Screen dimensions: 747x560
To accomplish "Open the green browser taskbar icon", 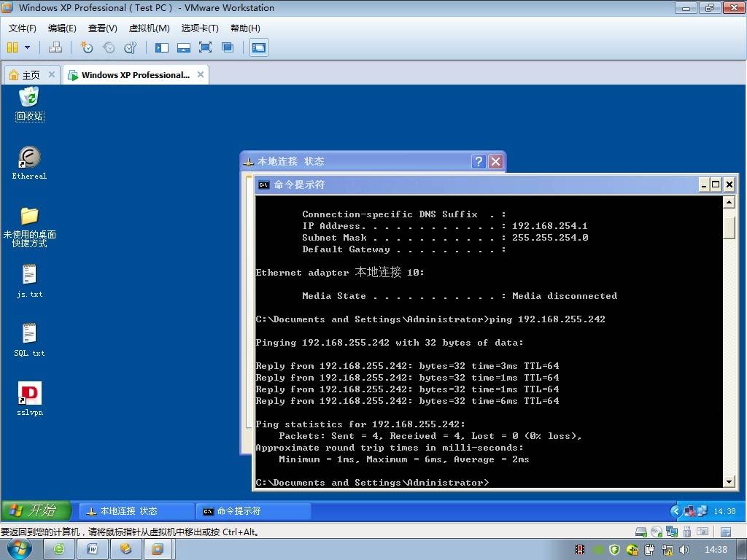I will click(x=59, y=550).
